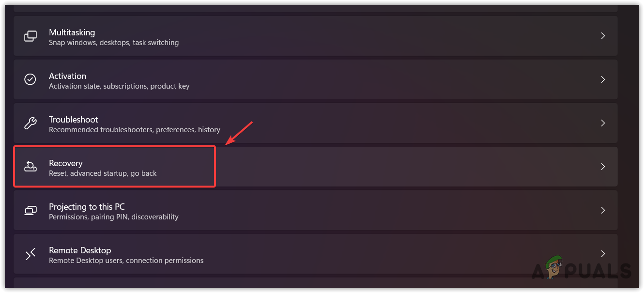Click the Remote Desktop connection icon
Image resolution: width=644 pixels, height=293 pixels.
click(31, 254)
